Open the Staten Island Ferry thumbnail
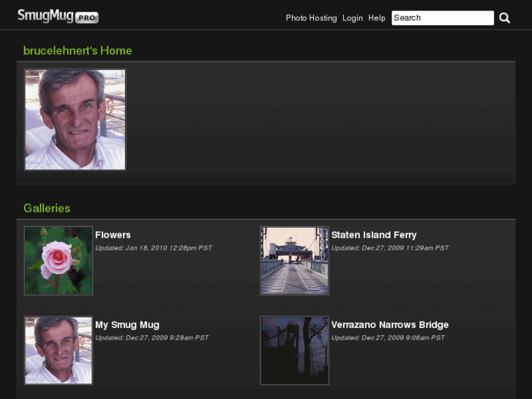Viewport: 532px width, 399px height. [294, 261]
